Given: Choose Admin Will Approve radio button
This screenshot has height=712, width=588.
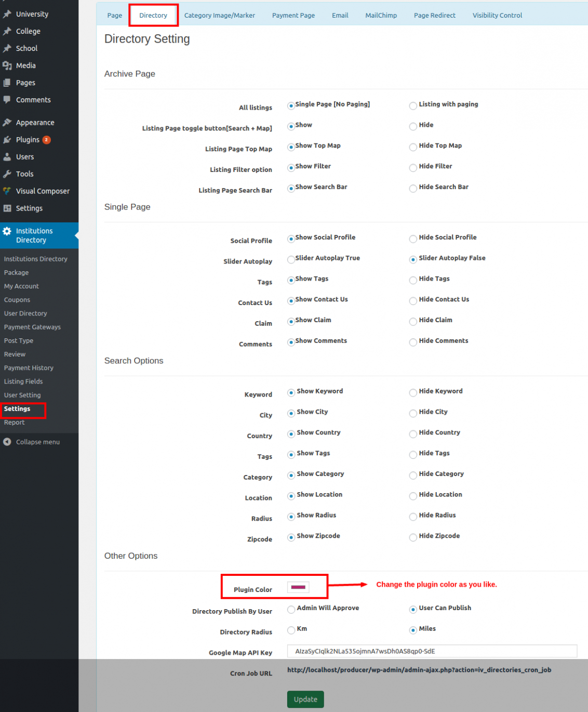Looking at the screenshot, I should click(x=291, y=610).
